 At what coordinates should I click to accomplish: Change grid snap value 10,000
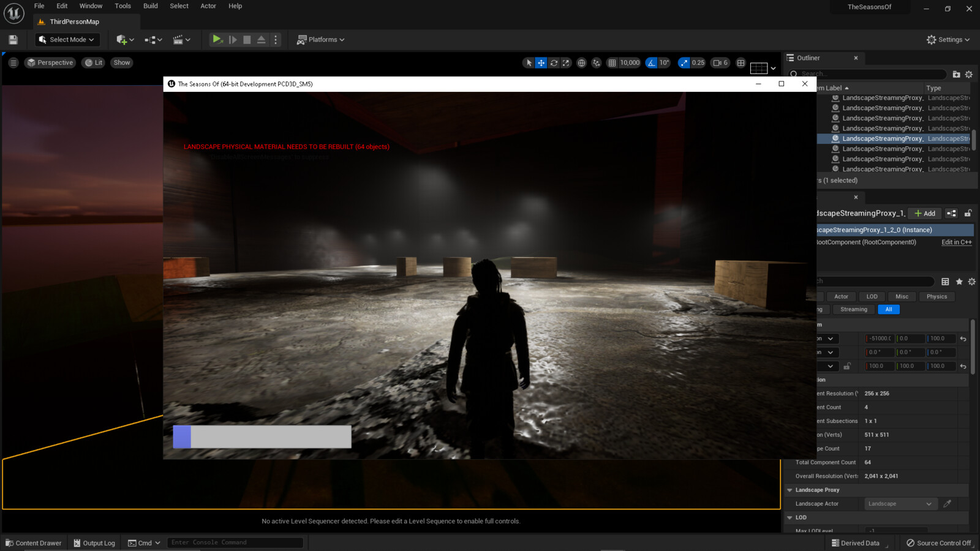click(x=630, y=62)
